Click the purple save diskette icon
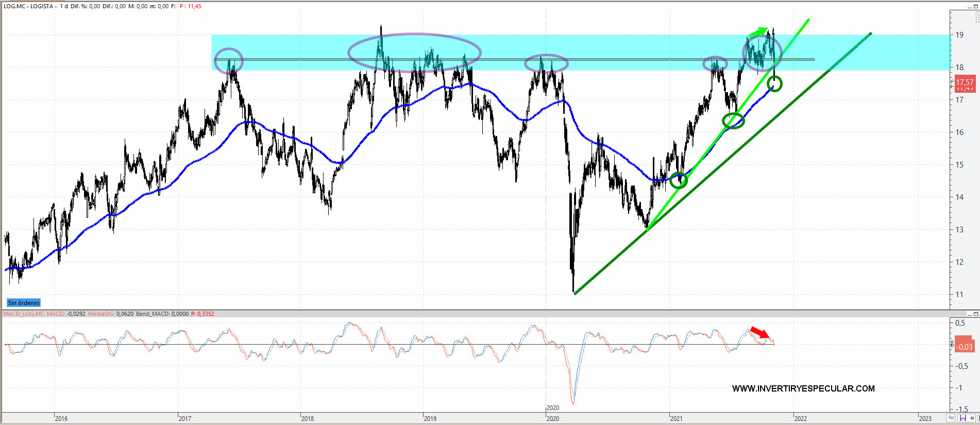 tap(962, 418)
